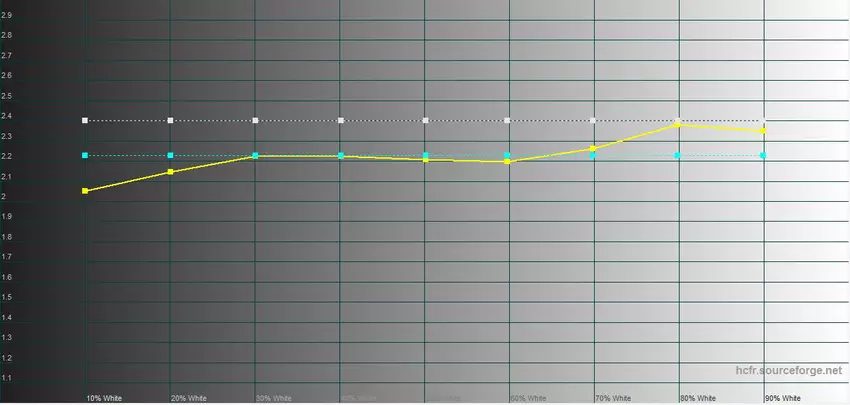This screenshot has height=405, width=850.
Task: Click the 2.2 value on the y-axis
Action: point(7,156)
